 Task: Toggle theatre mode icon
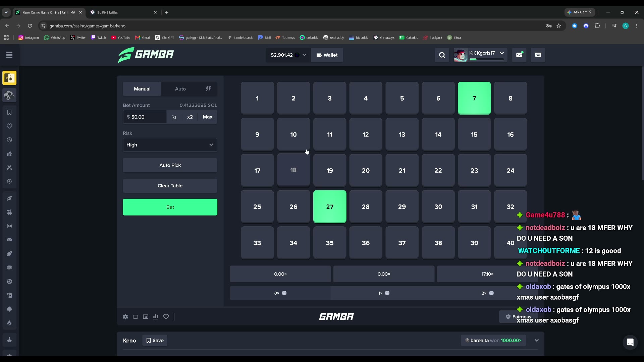[136, 317]
